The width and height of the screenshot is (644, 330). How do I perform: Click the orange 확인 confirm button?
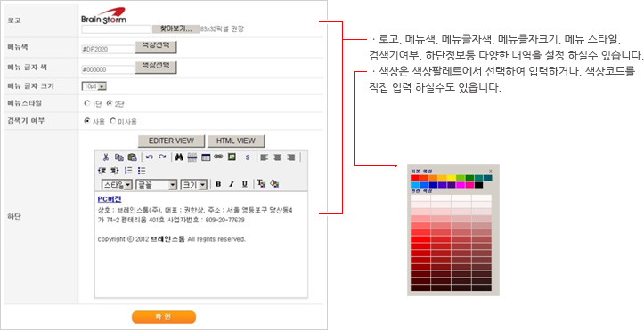click(164, 317)
